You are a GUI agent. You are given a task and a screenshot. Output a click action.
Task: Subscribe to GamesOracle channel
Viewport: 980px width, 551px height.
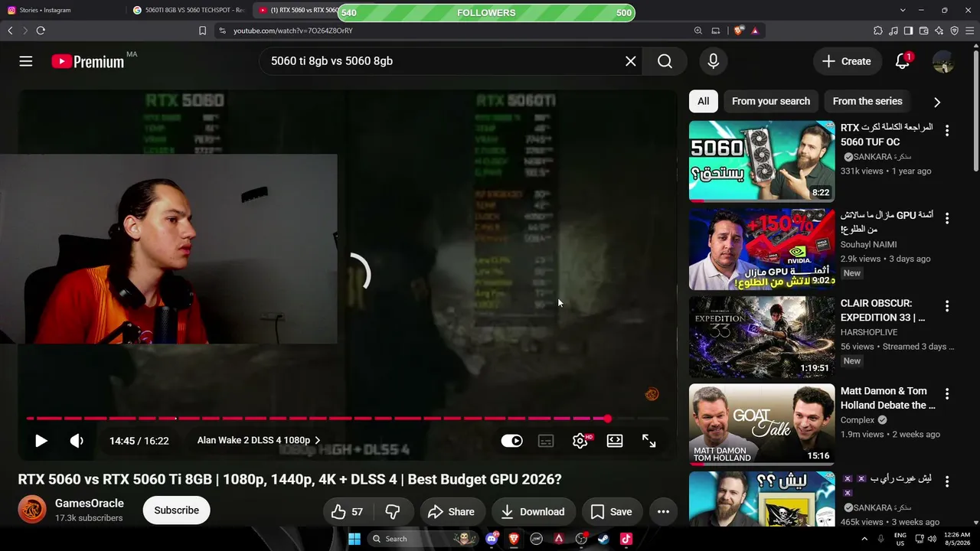tap(176, 510)
